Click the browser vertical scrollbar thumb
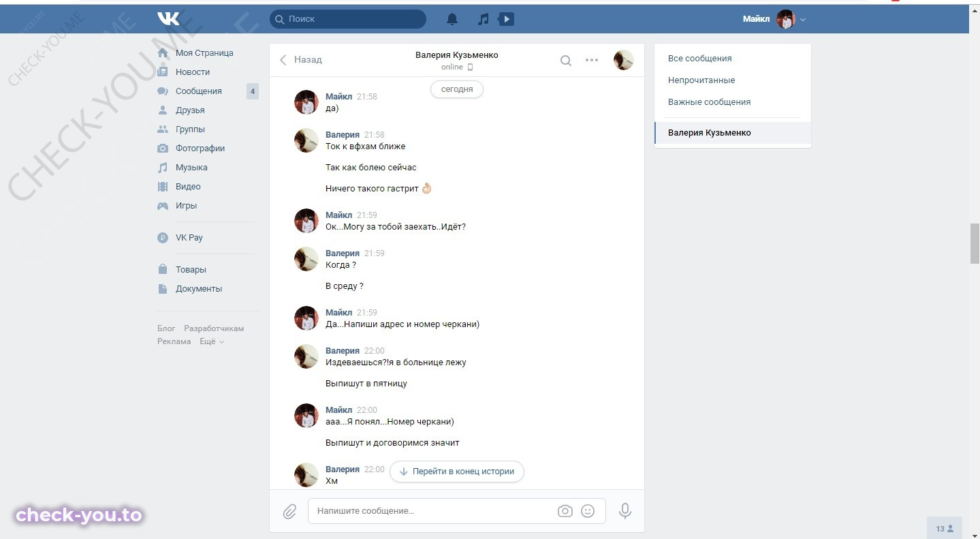This screenshot has width=980, height=539. tap(975, 243)
